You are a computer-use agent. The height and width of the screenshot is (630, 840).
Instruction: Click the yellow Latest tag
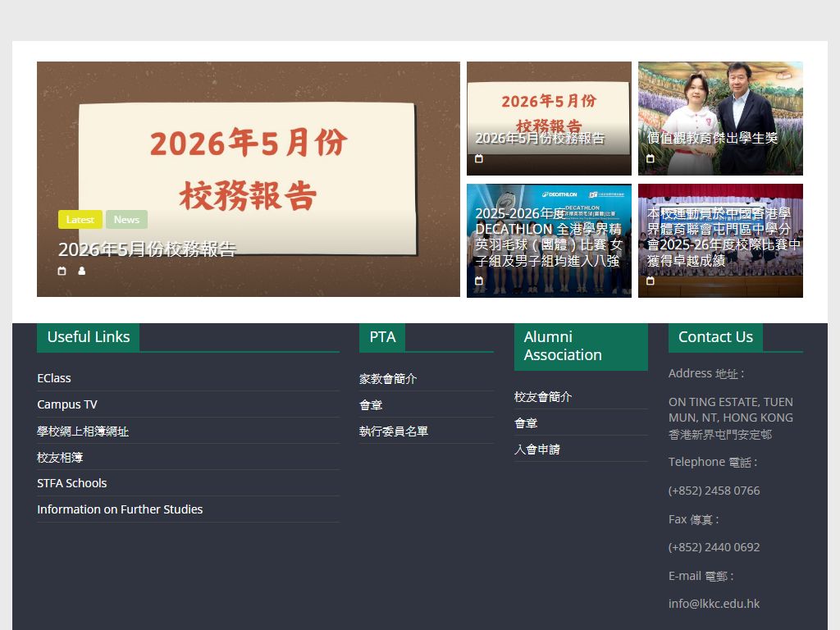80,220
